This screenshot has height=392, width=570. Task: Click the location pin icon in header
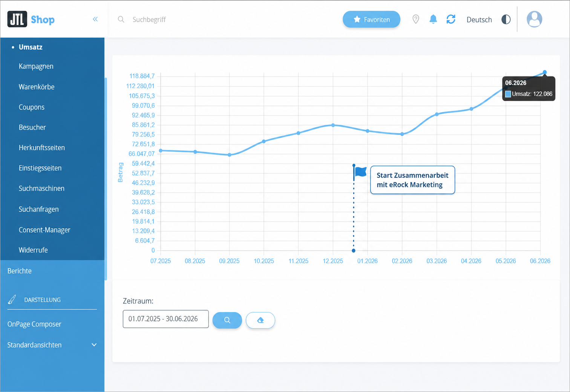tap(415, 19)
